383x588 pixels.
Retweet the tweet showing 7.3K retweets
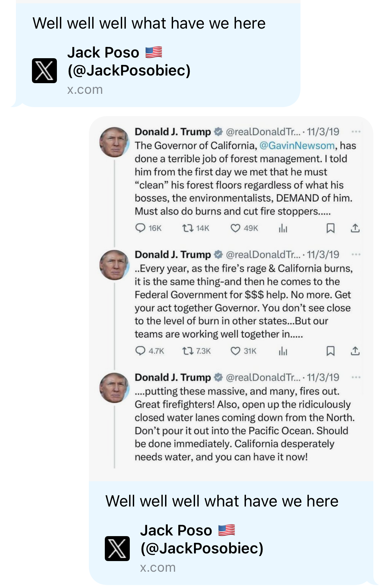tap(188, 351)
